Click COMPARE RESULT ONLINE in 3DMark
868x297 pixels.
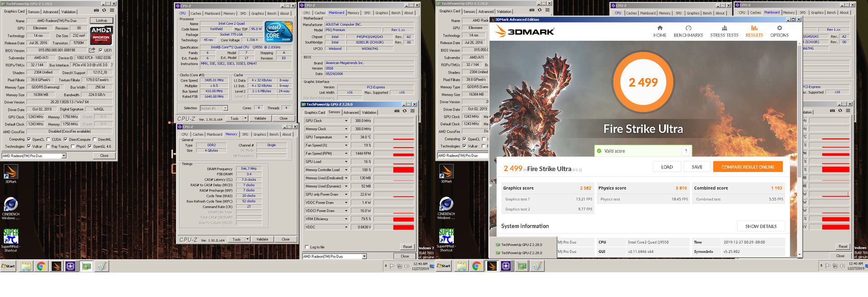pos(748,167)
